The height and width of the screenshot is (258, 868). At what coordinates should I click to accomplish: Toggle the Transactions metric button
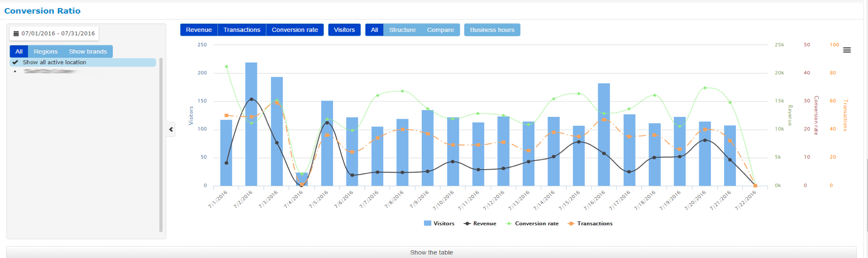pos(242,30)
